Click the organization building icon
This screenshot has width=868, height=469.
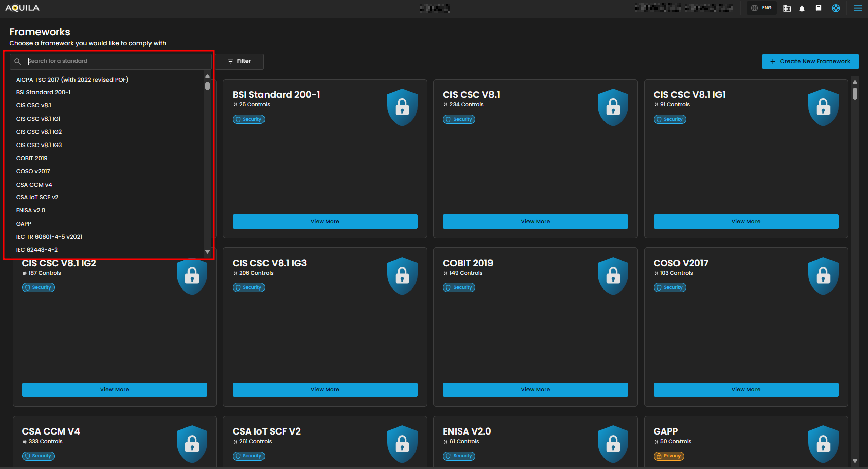pyautogui.click(x=787, y=8)
